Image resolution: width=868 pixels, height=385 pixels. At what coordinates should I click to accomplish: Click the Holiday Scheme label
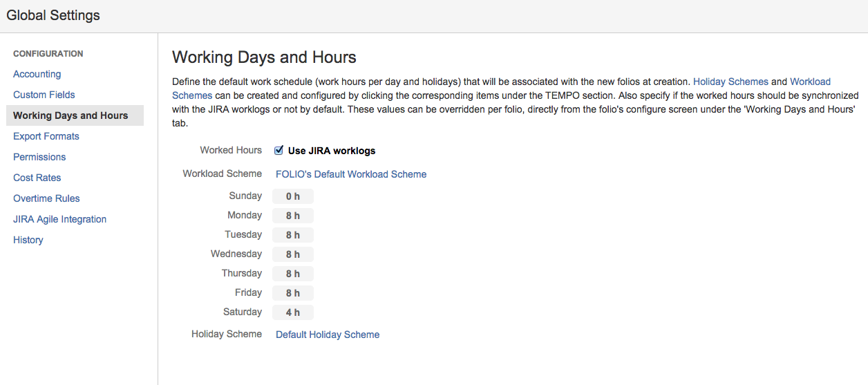tap(227, 334)
